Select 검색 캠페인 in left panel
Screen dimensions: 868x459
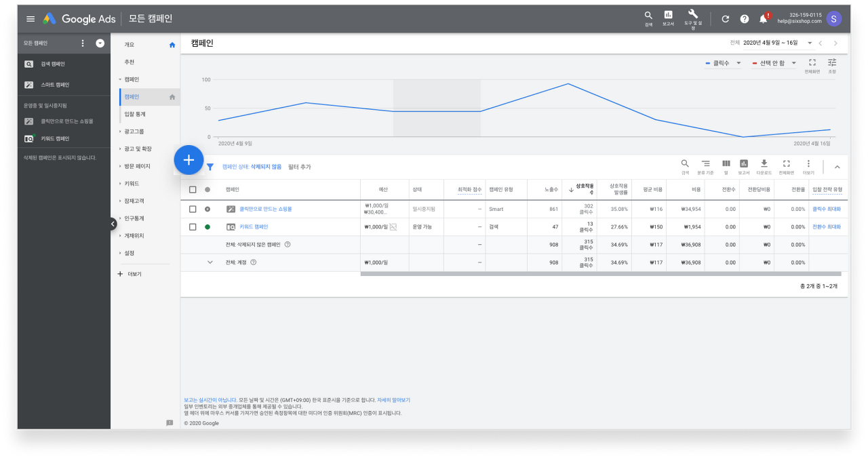tap(53, 64)
